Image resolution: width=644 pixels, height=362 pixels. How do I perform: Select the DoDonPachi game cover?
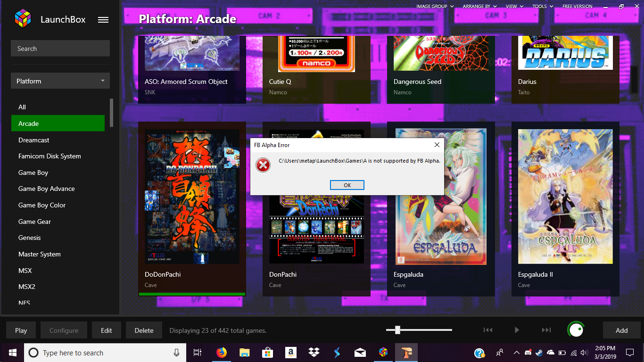[192, 197]
